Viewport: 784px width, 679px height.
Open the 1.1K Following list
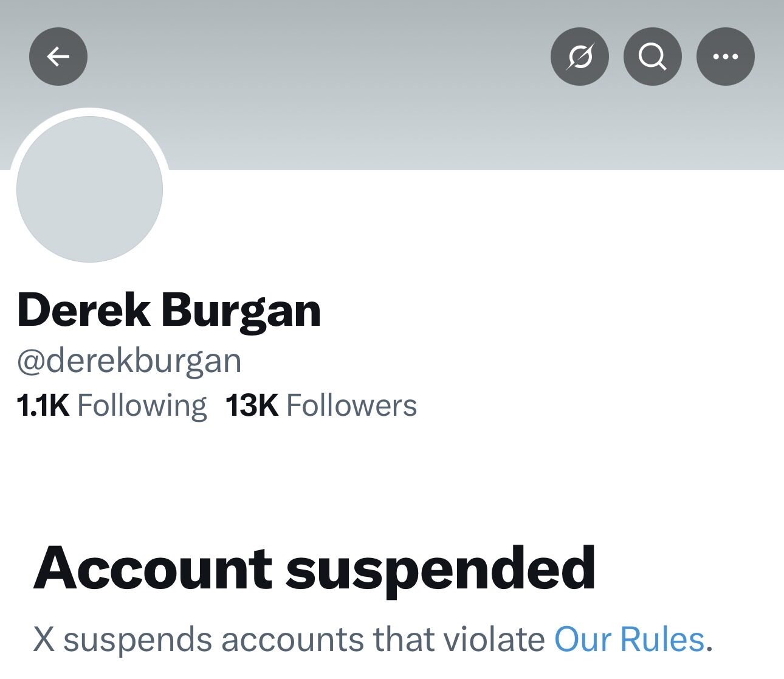[x=112, y=405]
